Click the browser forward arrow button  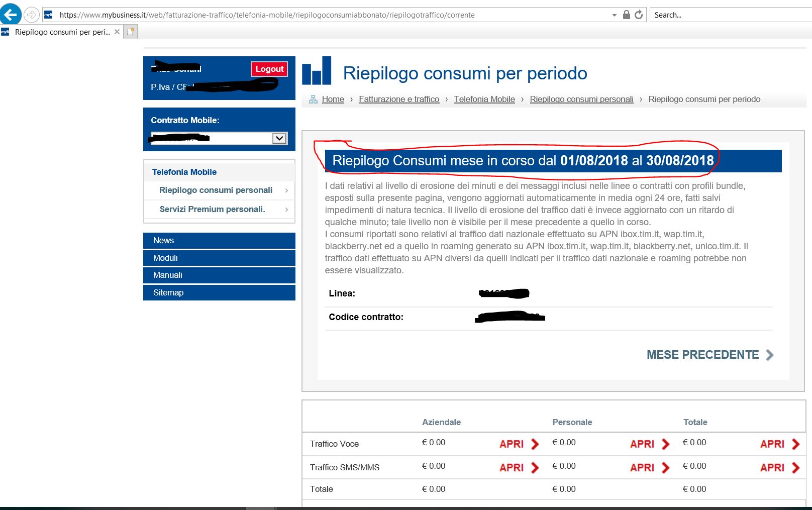pyautogui.click(x=32, y=15)
